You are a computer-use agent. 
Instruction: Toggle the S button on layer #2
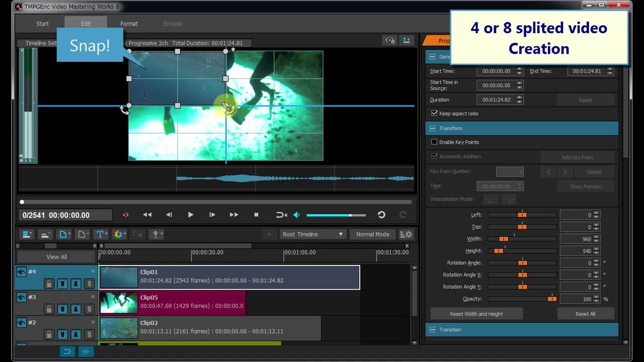90,334
